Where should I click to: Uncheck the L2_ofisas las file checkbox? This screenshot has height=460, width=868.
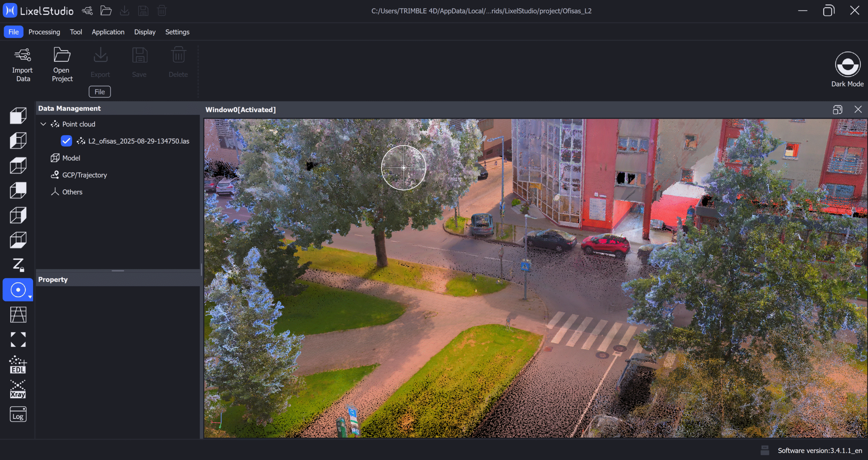pyautogui.click(x=66, y=141)
